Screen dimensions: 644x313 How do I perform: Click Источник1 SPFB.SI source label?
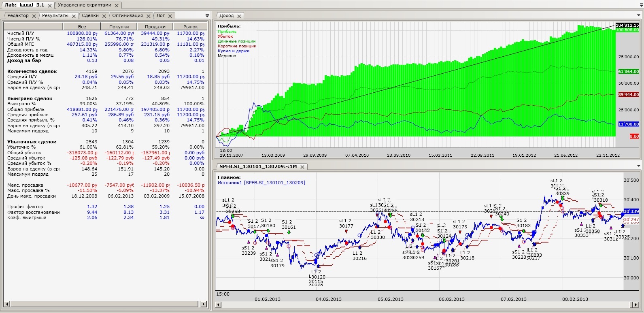(261, 183)
